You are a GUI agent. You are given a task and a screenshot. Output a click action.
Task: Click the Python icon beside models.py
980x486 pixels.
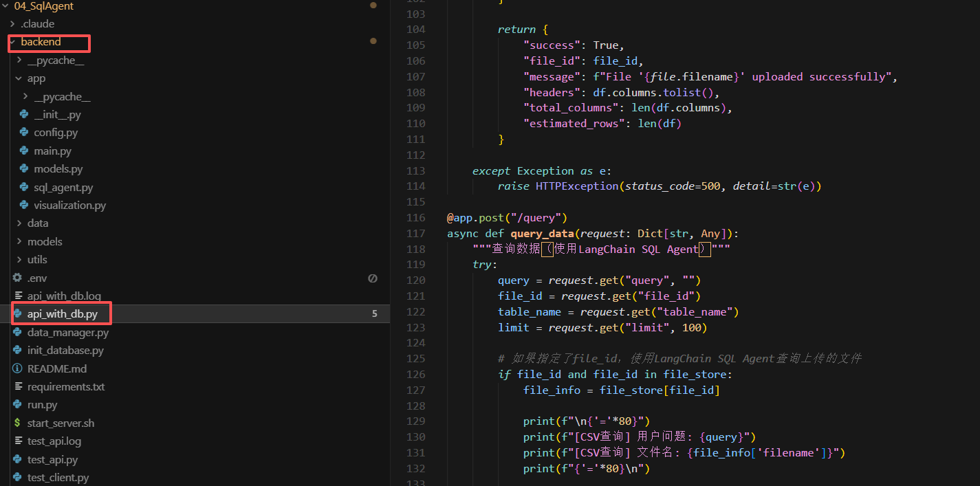[24, 169]
